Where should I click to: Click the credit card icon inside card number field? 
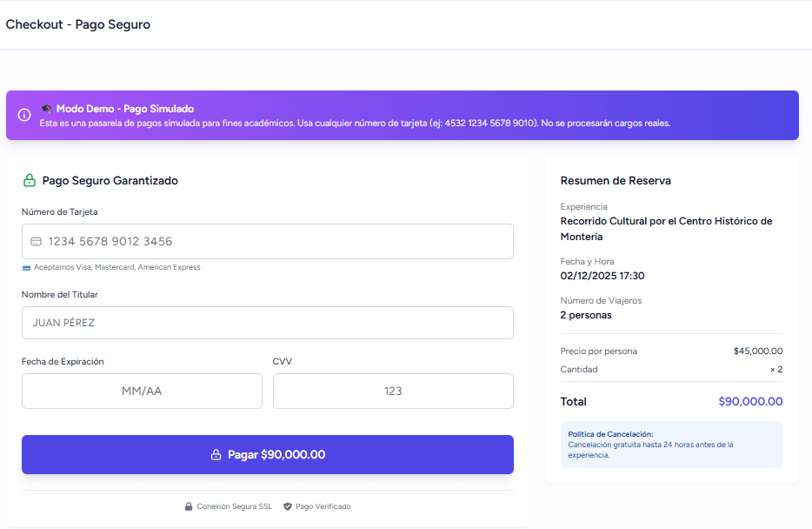[x=36, y=242]
